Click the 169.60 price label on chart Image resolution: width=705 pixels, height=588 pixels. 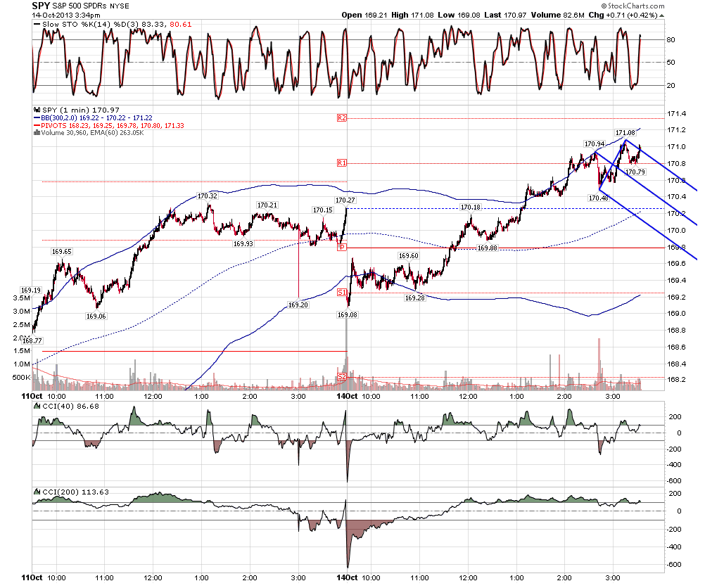click(x=408, y=256)
